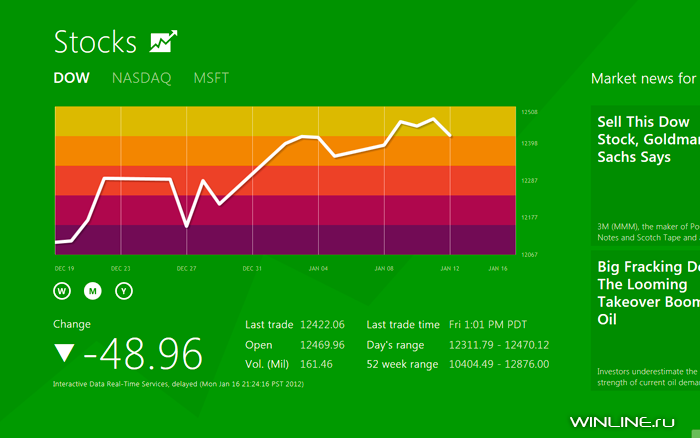
Task: Click the 3M (MMM) article summary text
Action: click(x=648, y=232)
